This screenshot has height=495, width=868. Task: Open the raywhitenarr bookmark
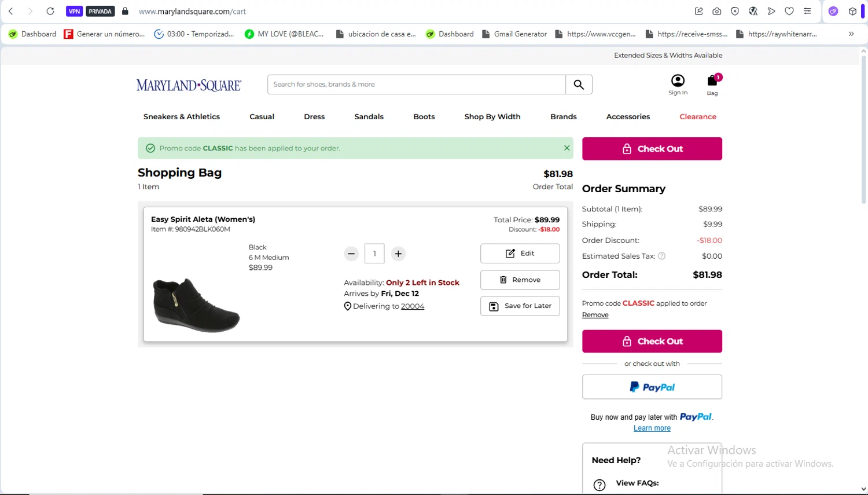click(x=777, y=34)
